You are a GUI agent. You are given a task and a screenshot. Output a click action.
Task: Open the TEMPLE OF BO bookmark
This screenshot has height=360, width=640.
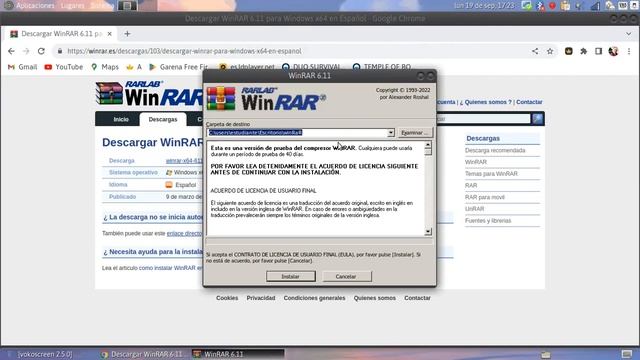point(382,67)
